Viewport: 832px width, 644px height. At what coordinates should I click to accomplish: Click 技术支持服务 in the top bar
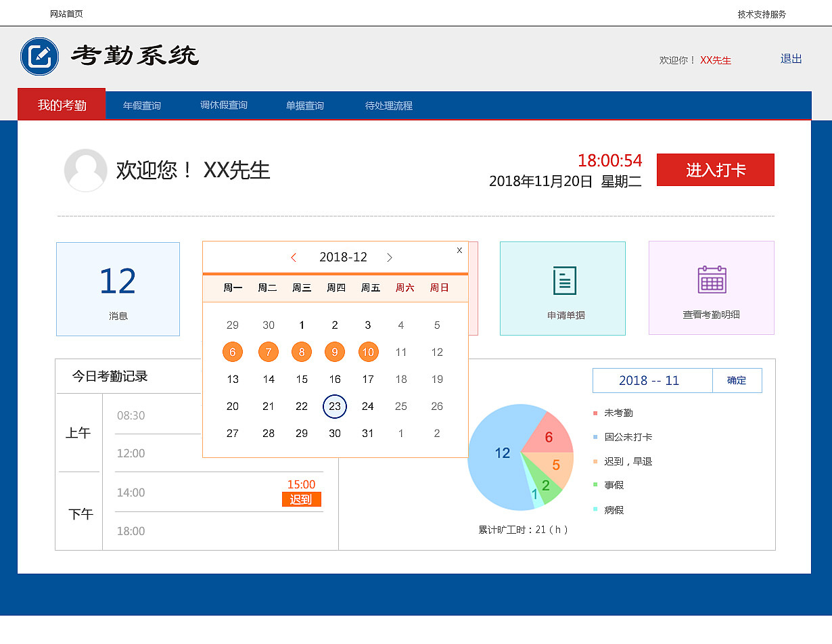pyautogui.click(x=761, y=13)
